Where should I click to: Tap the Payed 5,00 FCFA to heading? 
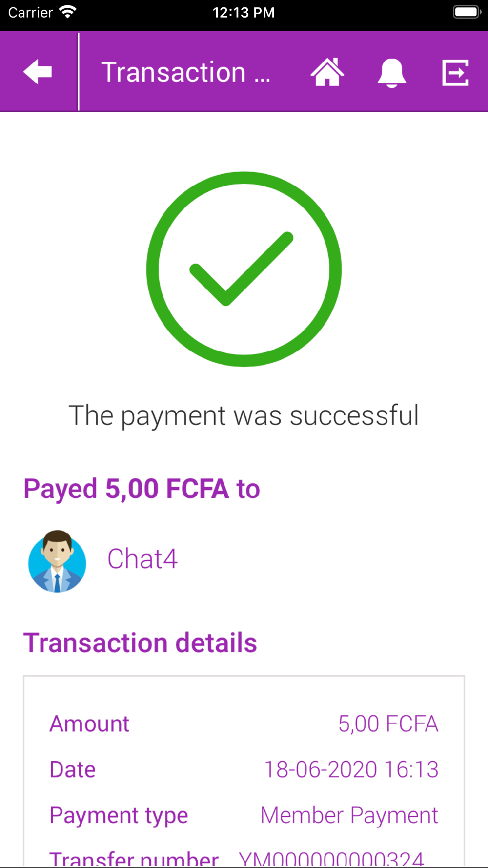(142, 489)
